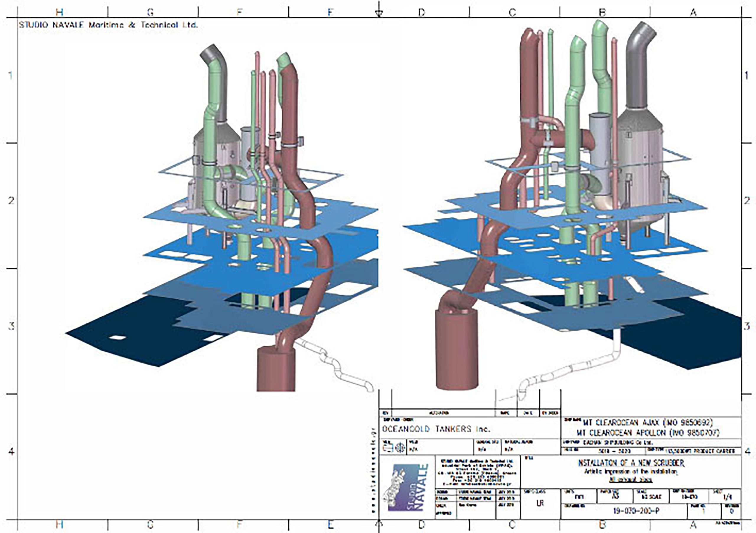Select the OCEANGOLD TANKERS Inc. owner text
Image resolution: width=756 pixels, height=533 pixels.
436,429
